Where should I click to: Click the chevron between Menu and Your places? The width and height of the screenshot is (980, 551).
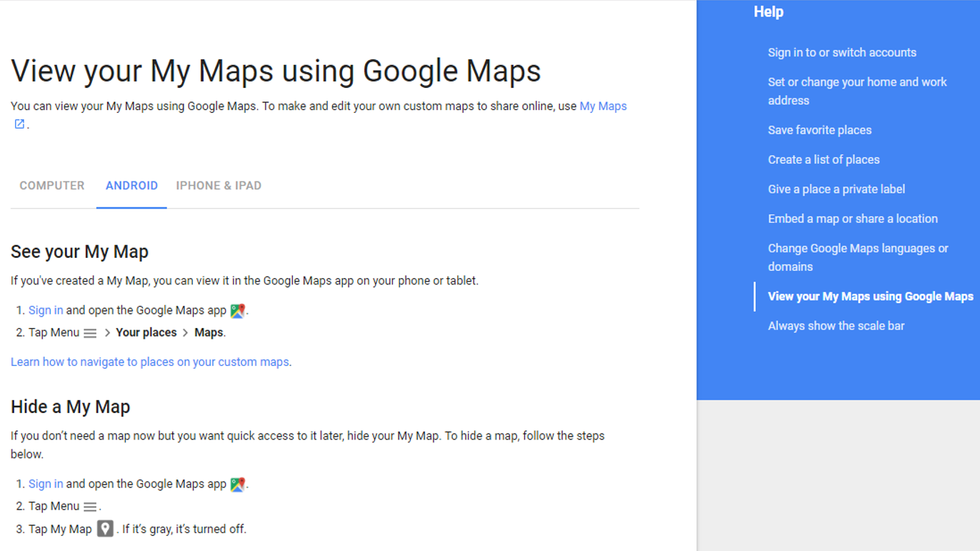pyautogui.click(x=107, y=333)
